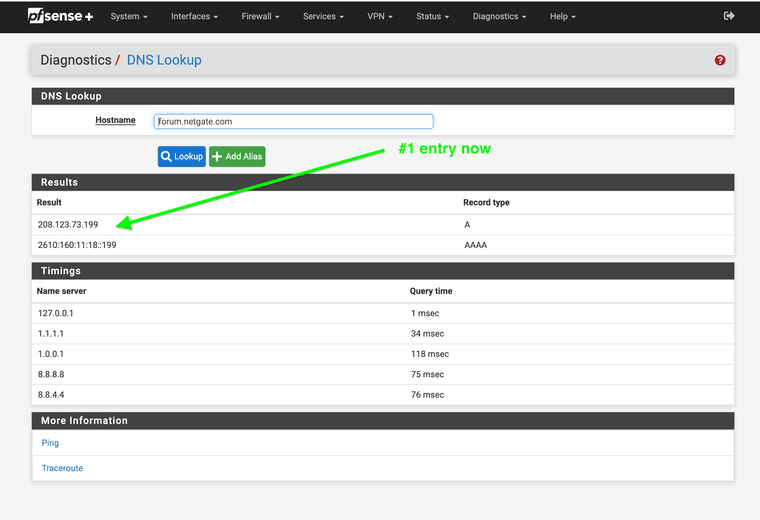Click the 76 msec query time
760x520 pixels.
click(x=428, y=395)
